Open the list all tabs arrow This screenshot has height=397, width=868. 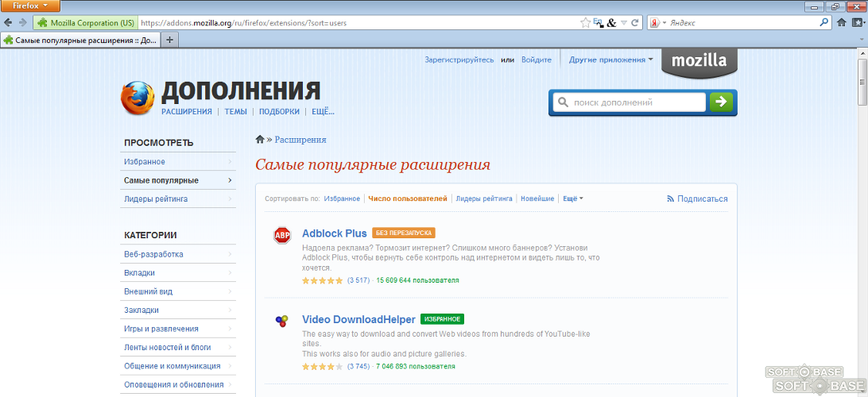coord(861,40)
